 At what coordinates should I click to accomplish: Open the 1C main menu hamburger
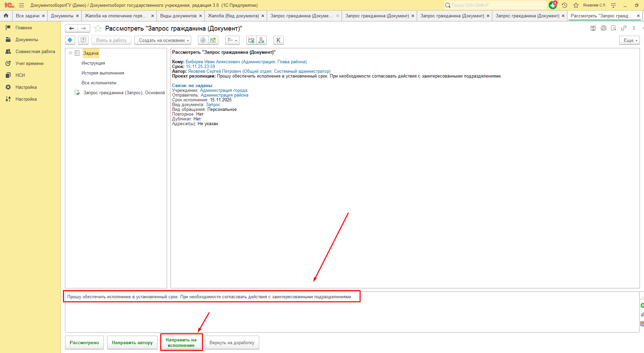coord(21,5)
